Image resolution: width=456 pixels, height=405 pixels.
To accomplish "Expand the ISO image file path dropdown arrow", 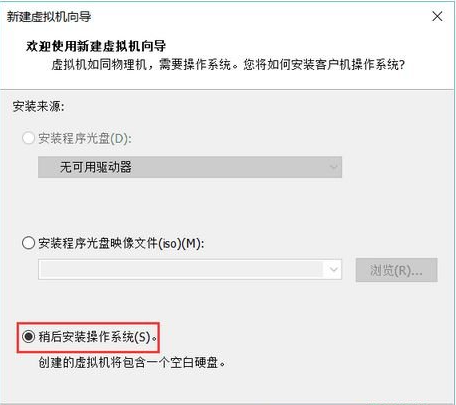I will click(x=333, y=269).
